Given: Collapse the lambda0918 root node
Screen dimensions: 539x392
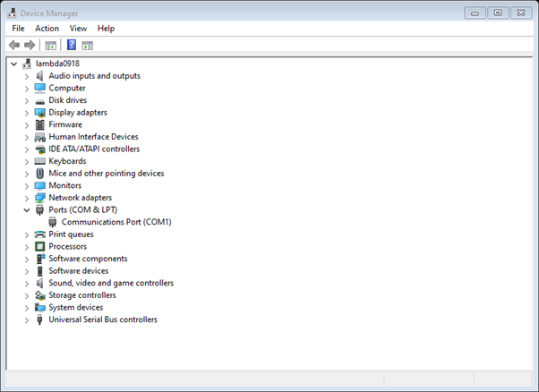Looking at the screenshot, I should point(13,64).
